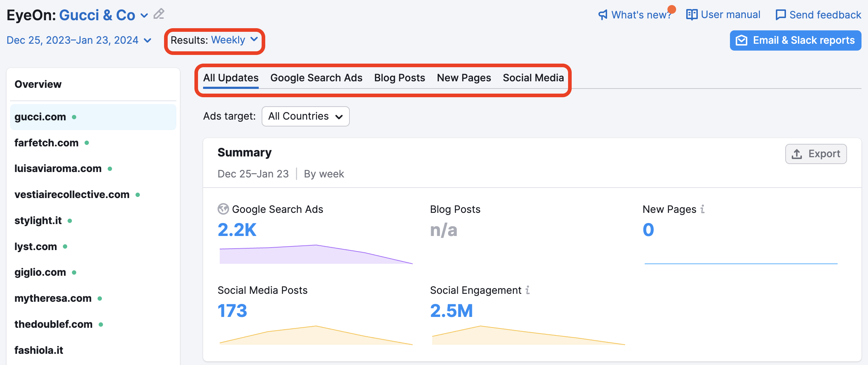Image resolution: width=868 pixels, height=365 pixels.
Task: Expand the Gucci & Co project name dropdown
Action: (144, 16)
